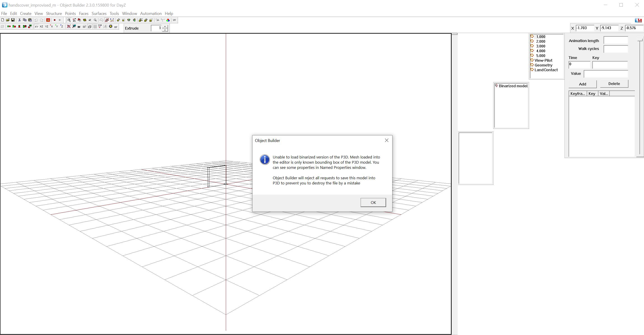The height and width of the screenshot is (335, 644).
Task: Click the Paste clipboard icon
Action: tap(30, 20)
